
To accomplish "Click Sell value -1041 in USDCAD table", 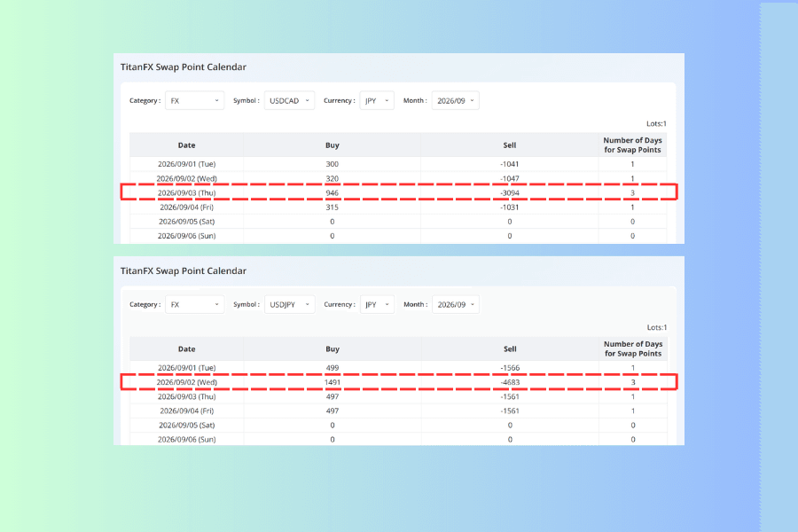I will pyautogui.click(x=510, y=164).
